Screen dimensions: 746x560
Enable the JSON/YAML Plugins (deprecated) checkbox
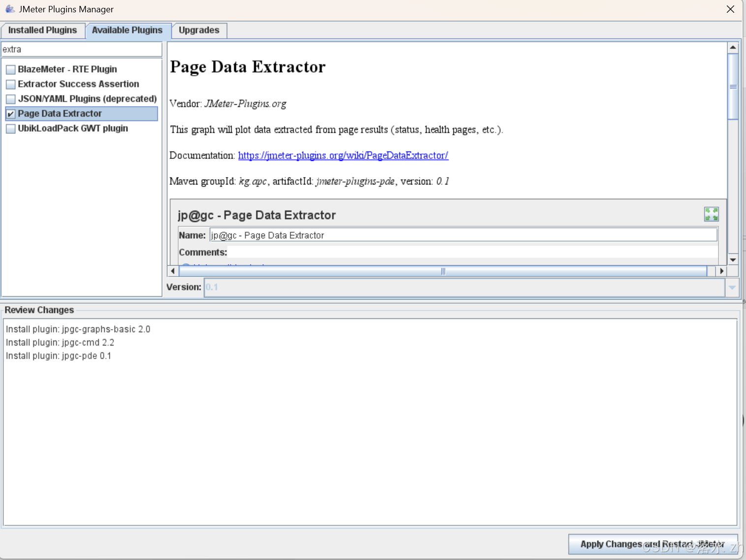(x=10, y=99)
